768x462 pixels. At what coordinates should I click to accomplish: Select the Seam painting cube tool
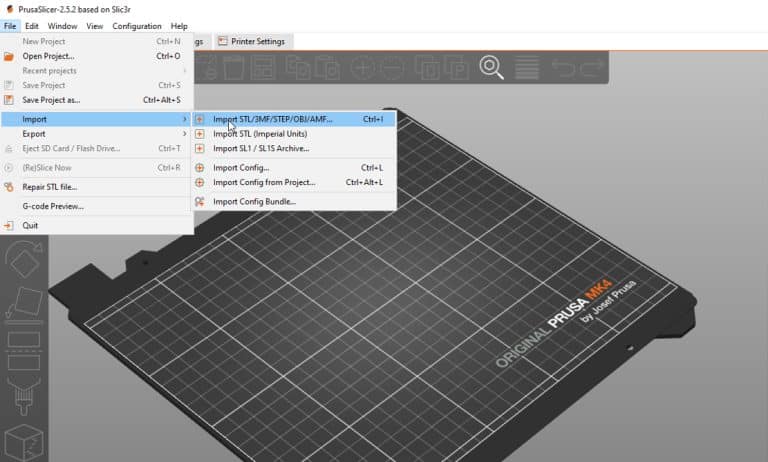tap(24, 442)
